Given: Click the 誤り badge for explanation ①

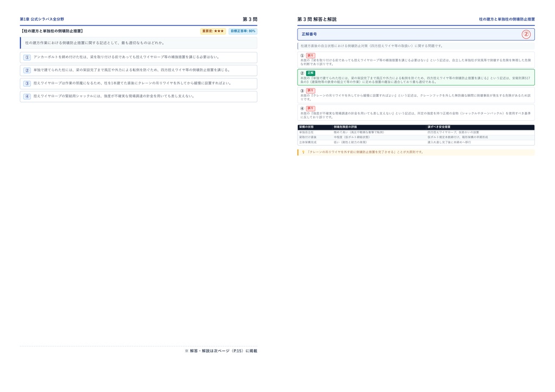Looking at the screenshot, I should pyautogui.click(x=311, y=55).
